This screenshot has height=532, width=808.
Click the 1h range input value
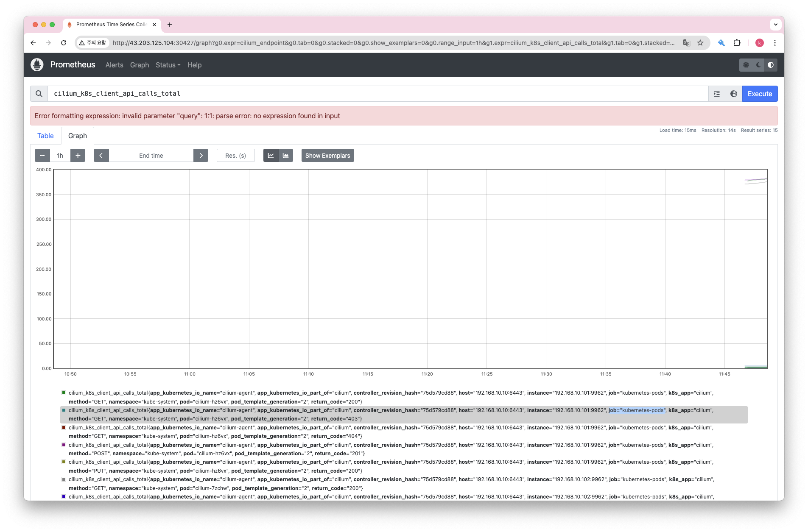60,156
